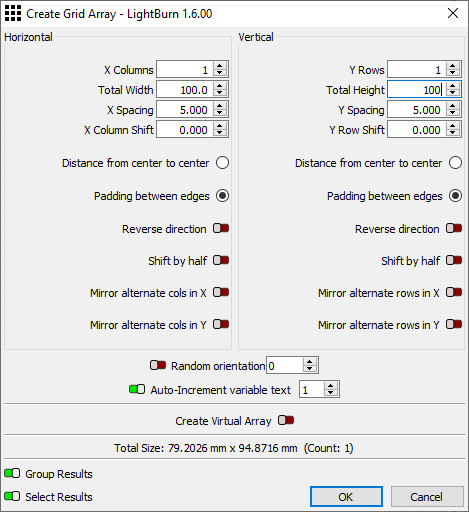Enable Mirror alternate cols in X
This screenshot has width=469, height=512.
(x=221, y=292)
